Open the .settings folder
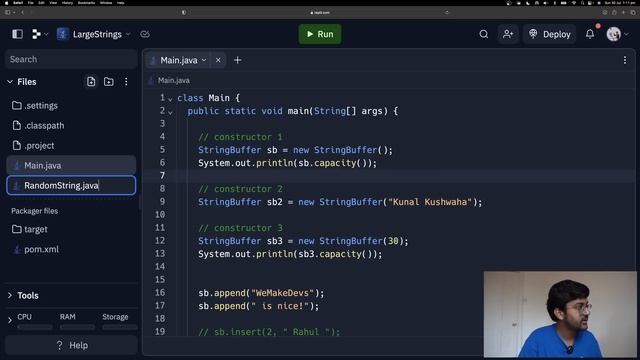 point(71,106)
